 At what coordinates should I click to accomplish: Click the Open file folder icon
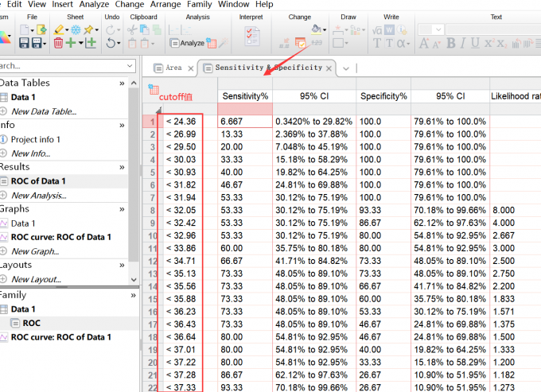click(41, 30)
